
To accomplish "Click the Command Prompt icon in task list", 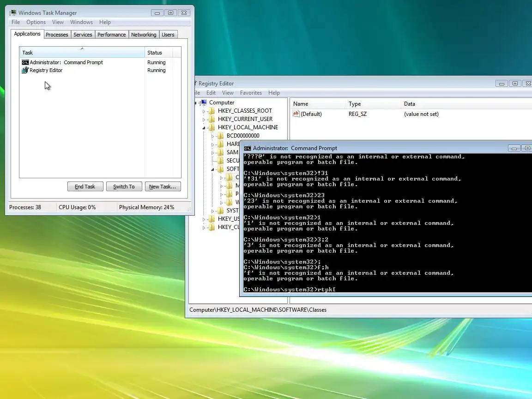I will coord(25,62).
